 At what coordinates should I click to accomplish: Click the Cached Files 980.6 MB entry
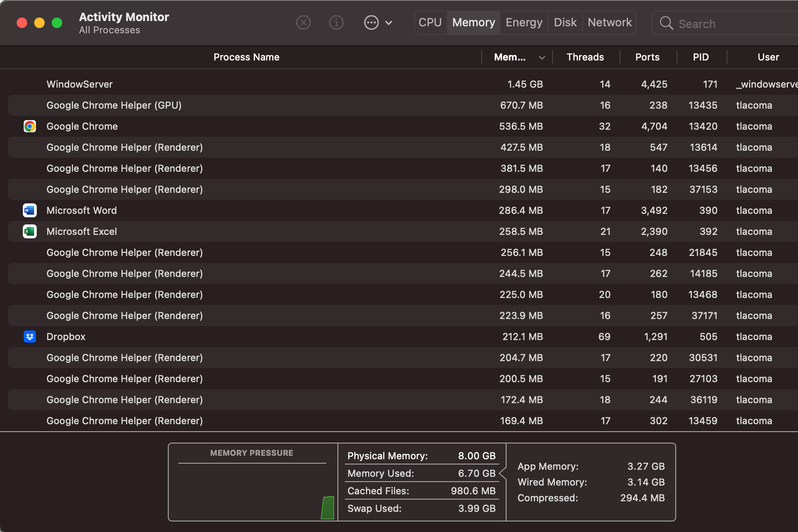(x=422, y=491)
